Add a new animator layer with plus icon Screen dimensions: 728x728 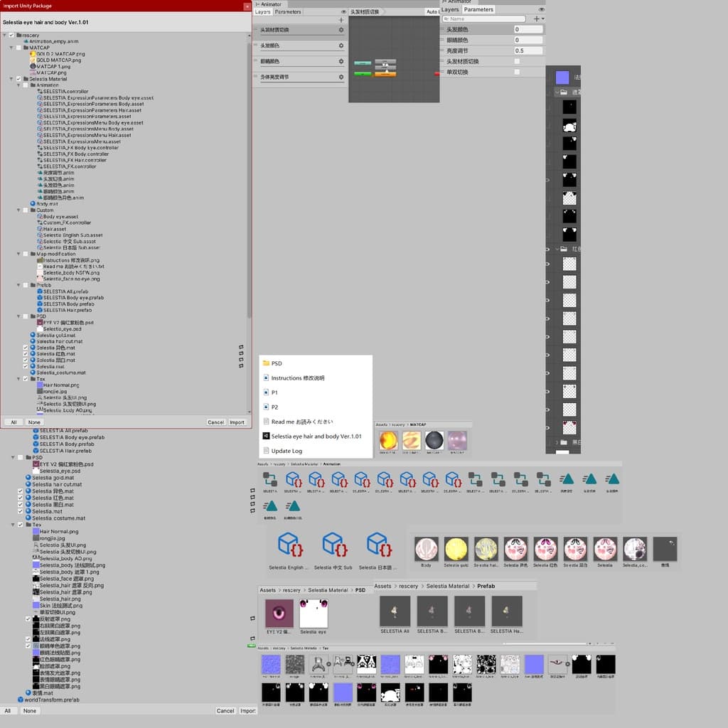coord(341,20)
